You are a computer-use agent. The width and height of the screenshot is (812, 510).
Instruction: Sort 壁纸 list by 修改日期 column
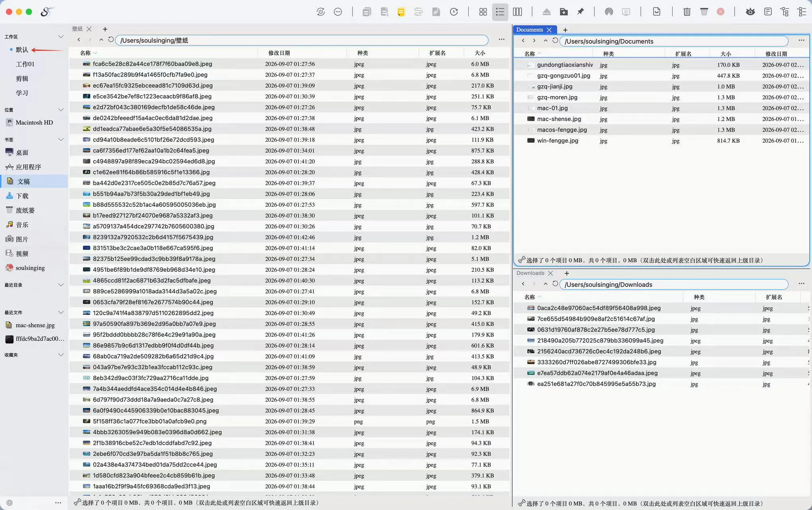tap(279, 53)
